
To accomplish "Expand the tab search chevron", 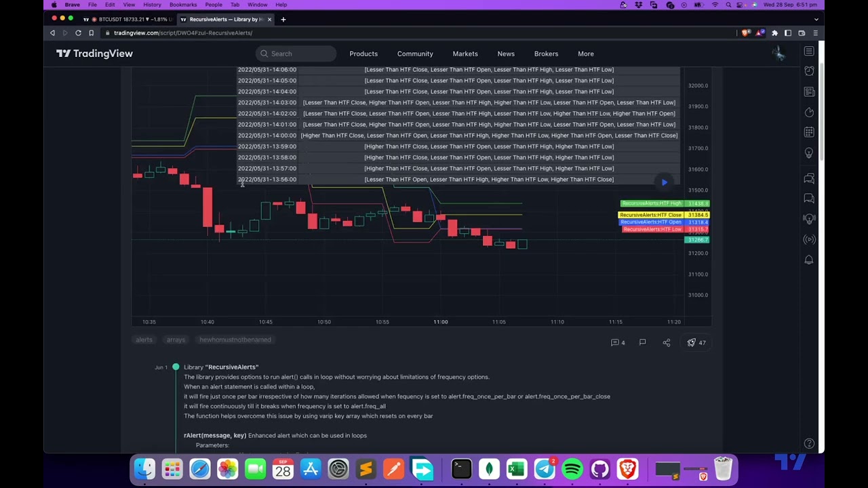I will click(x=816, y=19).
